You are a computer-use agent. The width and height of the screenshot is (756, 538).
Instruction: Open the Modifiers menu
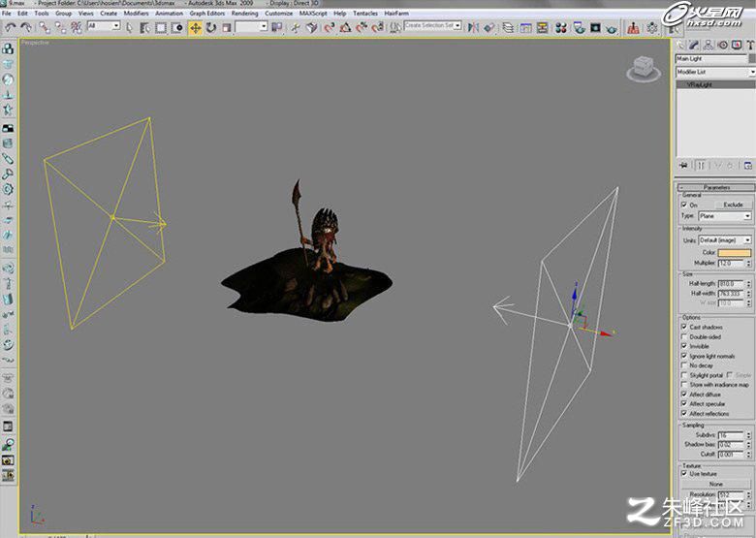point(136,14)
